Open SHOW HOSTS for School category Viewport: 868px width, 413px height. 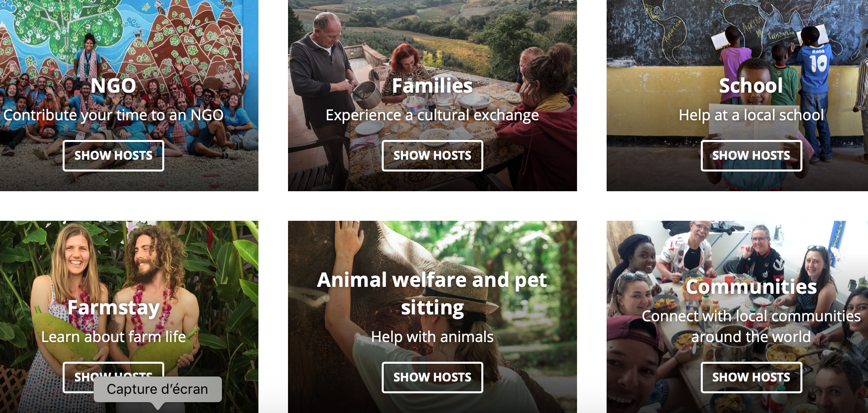751,156
